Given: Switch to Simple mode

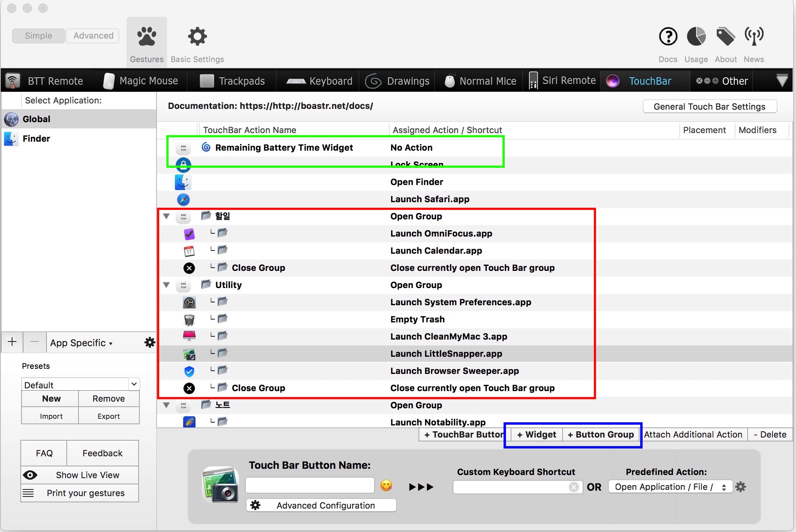Looking at the screenshot, I should pos(38,36).
